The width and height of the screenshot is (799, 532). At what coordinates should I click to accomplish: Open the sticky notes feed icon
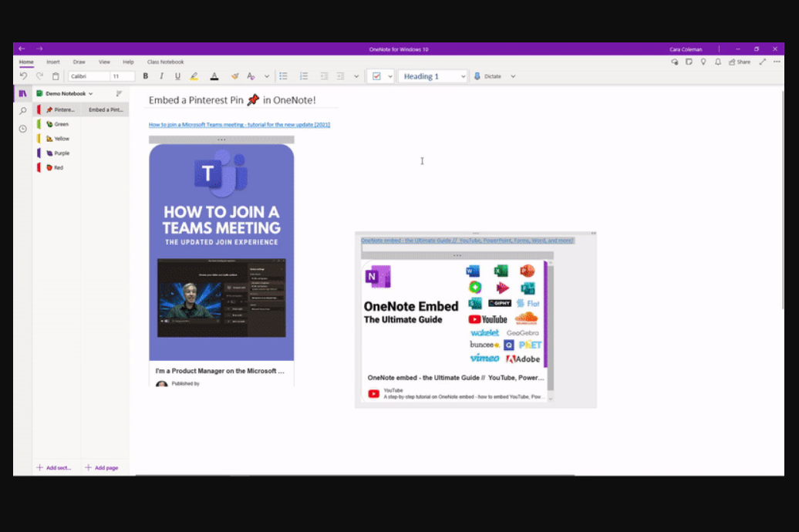point(689,62)
